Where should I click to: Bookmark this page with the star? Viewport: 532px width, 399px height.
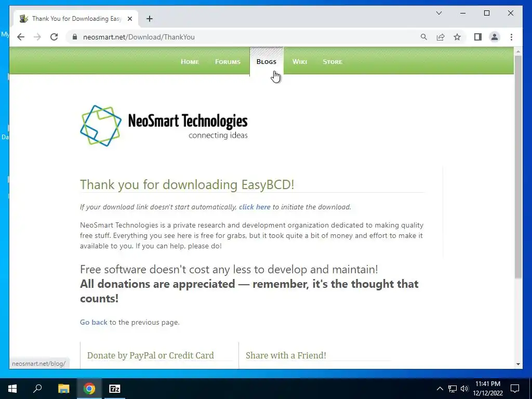coord(457,37)
